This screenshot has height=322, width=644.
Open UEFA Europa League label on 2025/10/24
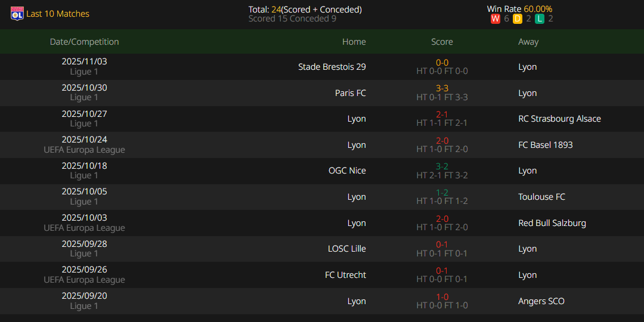84,150
